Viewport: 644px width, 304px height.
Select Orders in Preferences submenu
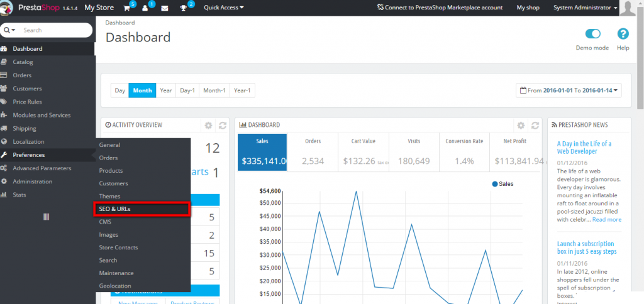pyautogui.click(x=108, y=158)
